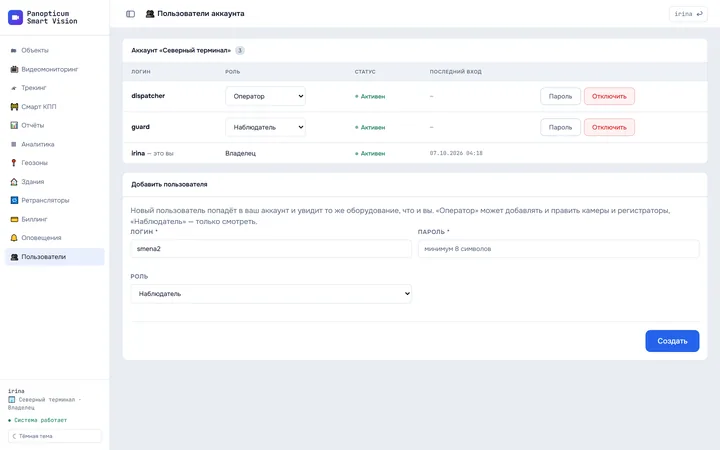720x450 pixels.
Task: Go to Смарт КПП in sidebar
Action: 55,107
